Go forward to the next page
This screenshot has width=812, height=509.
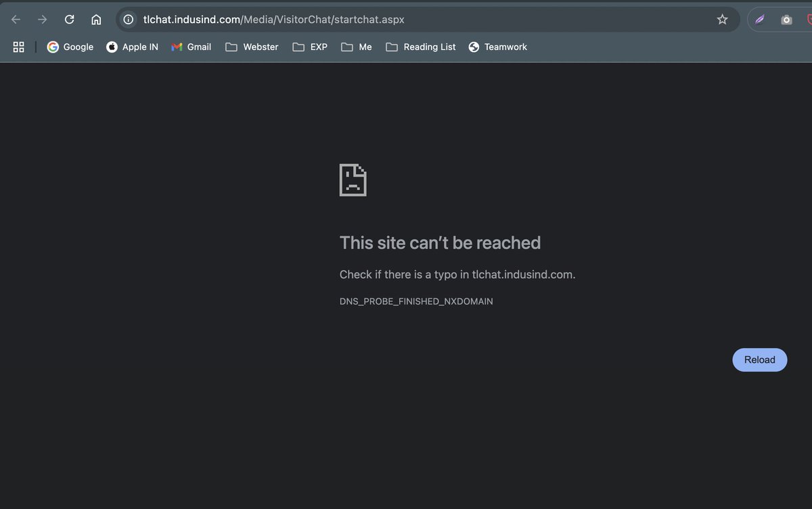click(x=43, y=20)
